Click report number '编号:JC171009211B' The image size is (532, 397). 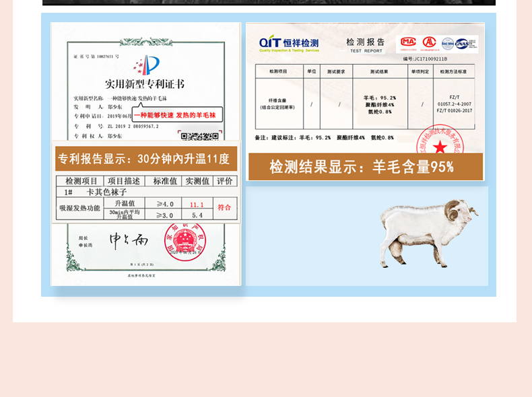[x=425, y=59]
